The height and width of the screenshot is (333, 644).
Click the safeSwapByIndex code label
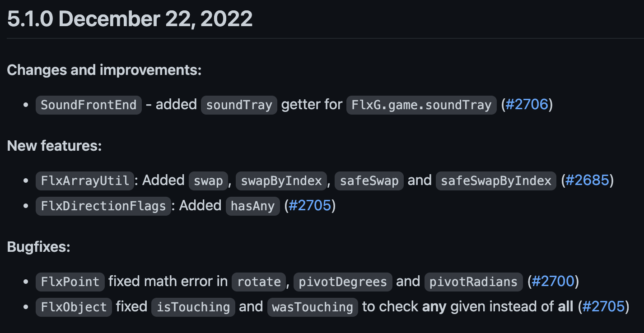pos(496,180)
